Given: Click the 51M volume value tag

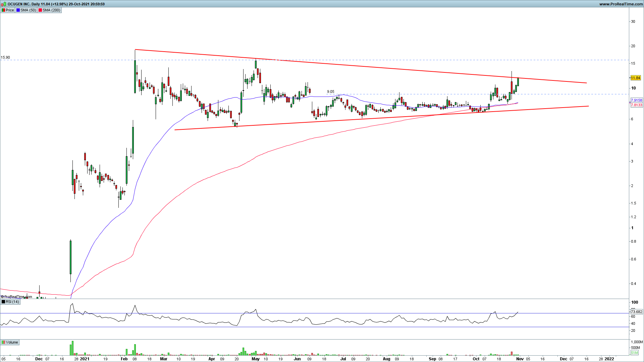Looking at the screenshot, I should click(x=634, y=353).
